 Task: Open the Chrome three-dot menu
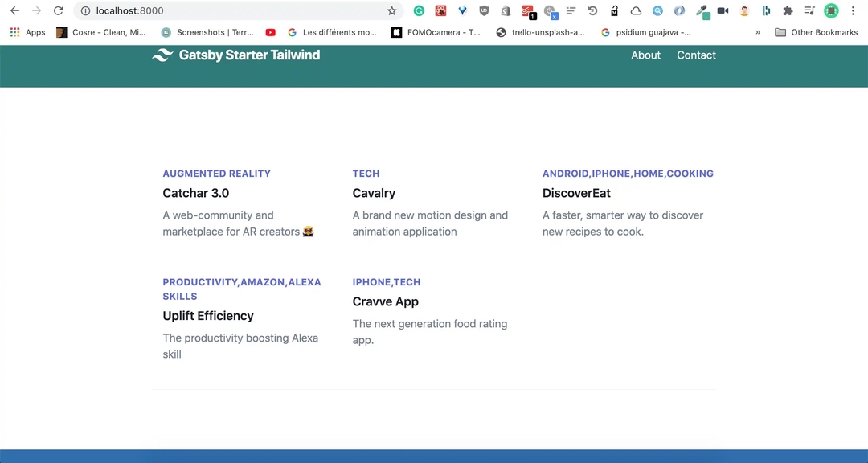(853, 10)
